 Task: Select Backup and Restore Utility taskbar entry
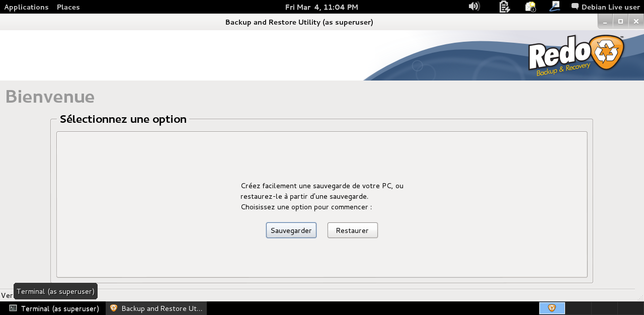tap(156, 308)
